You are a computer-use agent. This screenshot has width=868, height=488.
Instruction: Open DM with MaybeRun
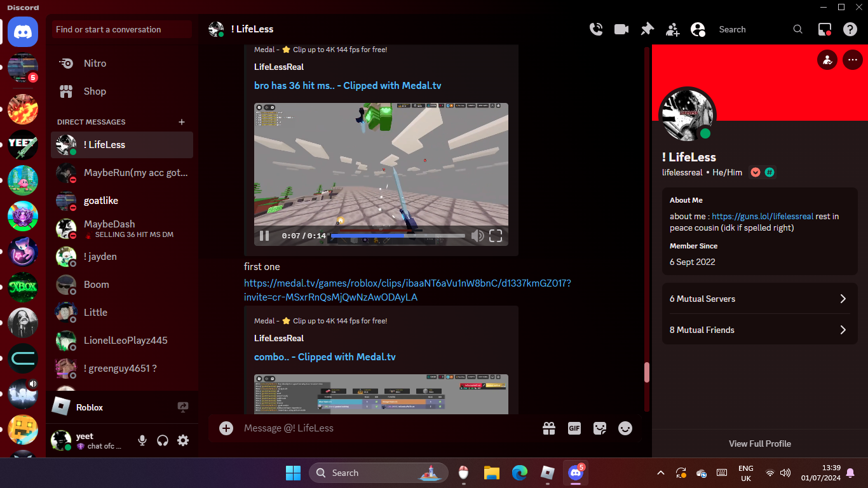(122, 173)
